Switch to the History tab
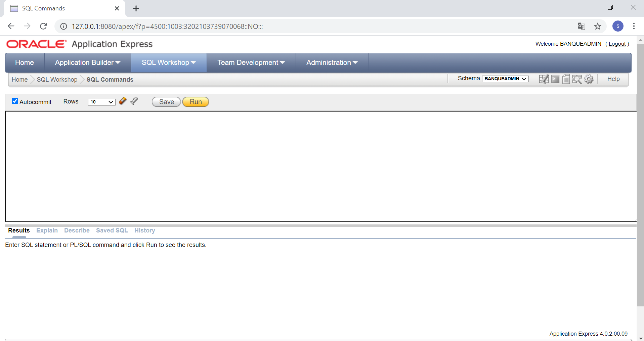 tap(145, 230)
